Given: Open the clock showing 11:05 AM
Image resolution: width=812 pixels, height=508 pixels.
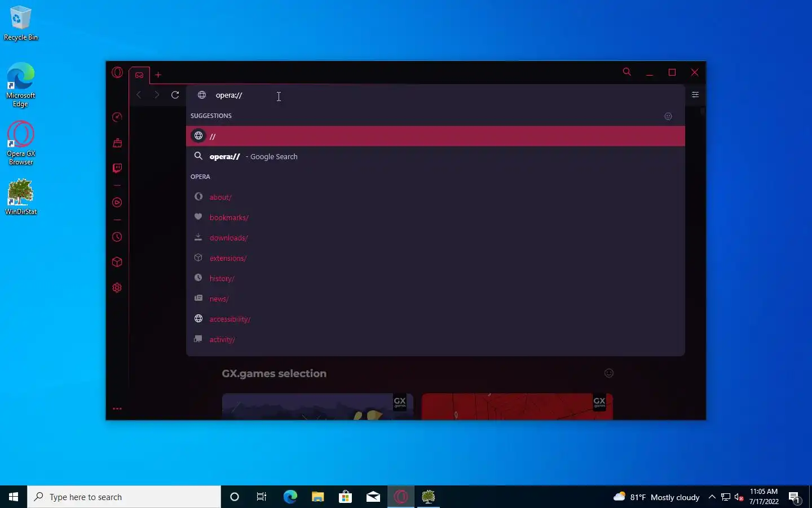Looking at the screenshot, I should 764,497.
